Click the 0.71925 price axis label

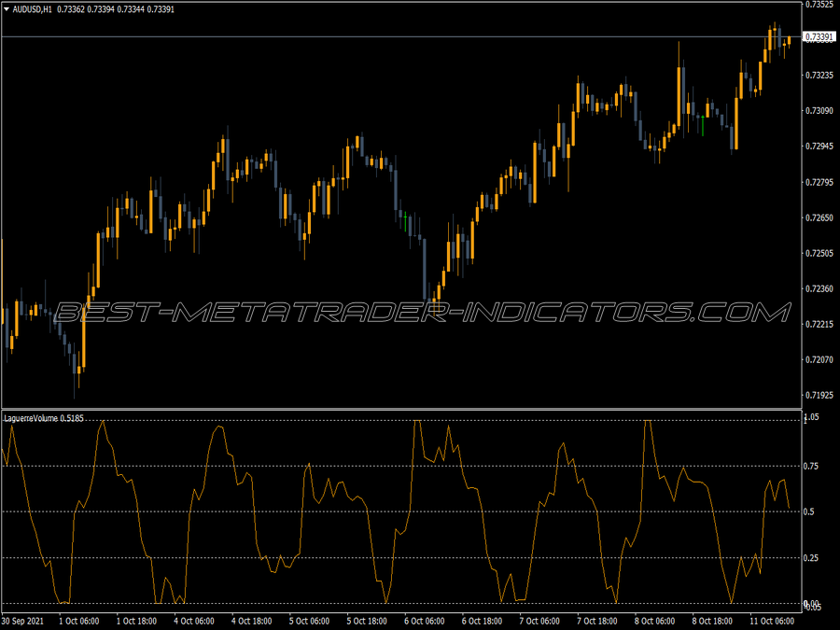[x=819, y=396]
